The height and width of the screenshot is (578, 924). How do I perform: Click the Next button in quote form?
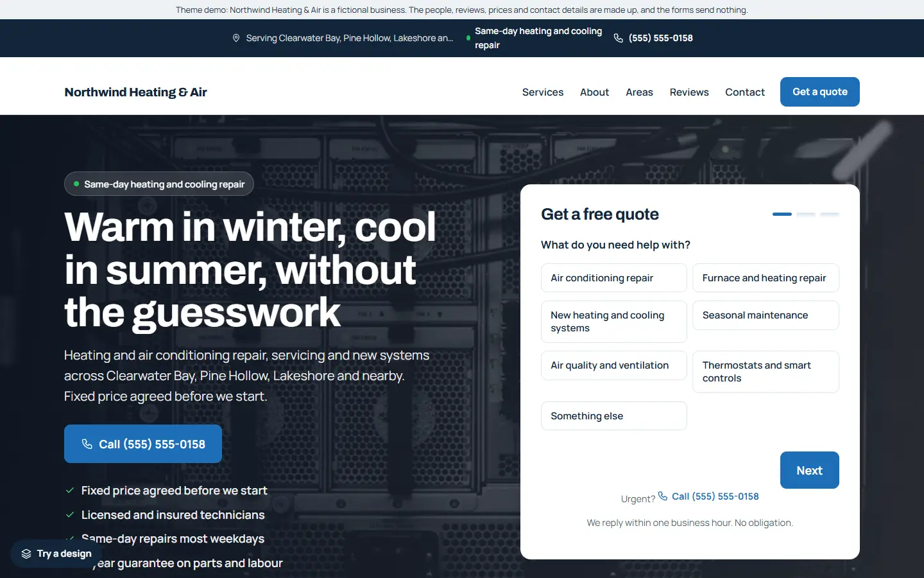point(810,470)
